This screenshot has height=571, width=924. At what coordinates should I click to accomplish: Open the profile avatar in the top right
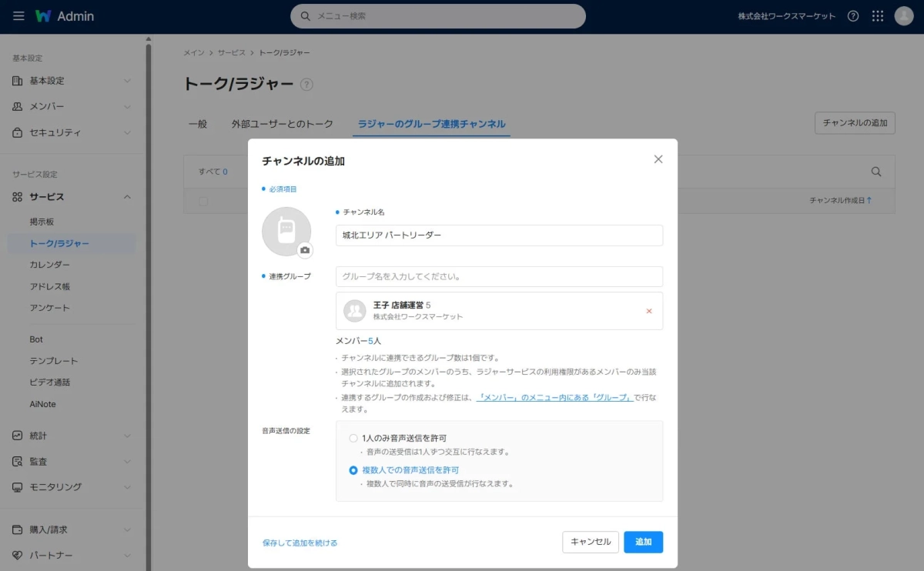[x=903, y=15]
